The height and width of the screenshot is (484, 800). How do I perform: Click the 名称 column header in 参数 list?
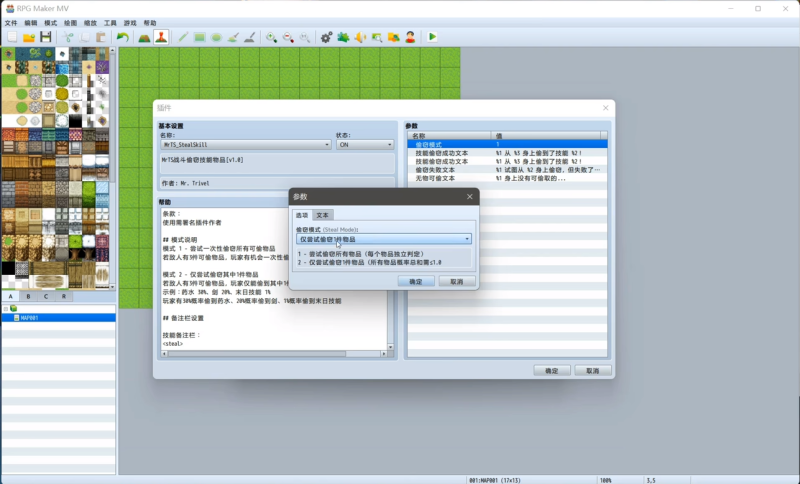coord(449,136)
